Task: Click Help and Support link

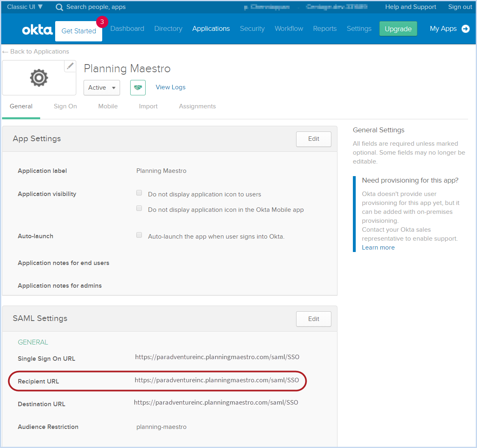Action: pos(410,6)
